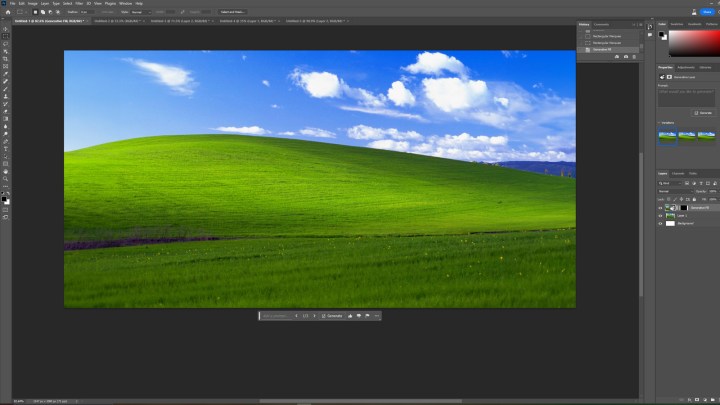Select the Zoom tool
The image size is (720, 405).
pos(6,179)
